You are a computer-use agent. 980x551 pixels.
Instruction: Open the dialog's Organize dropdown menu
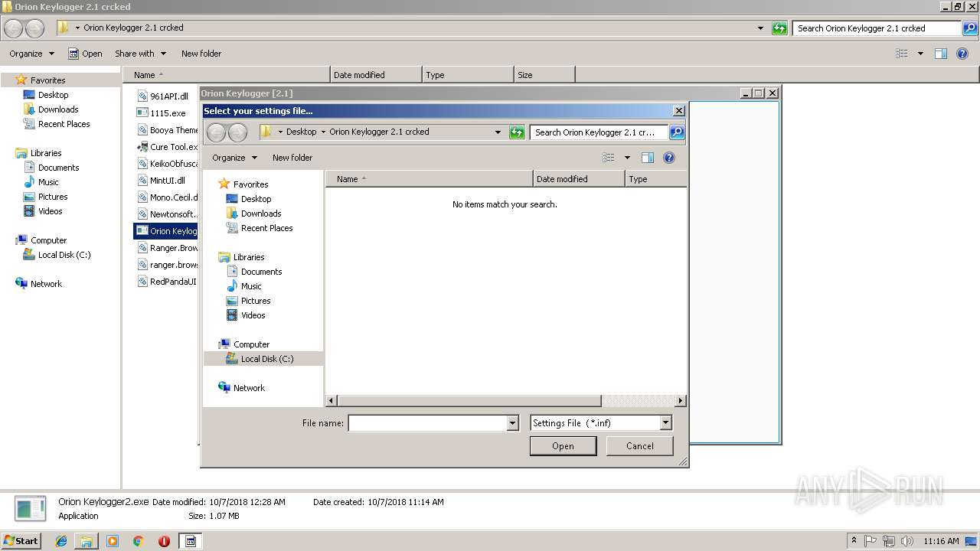(x=234, y=158)
